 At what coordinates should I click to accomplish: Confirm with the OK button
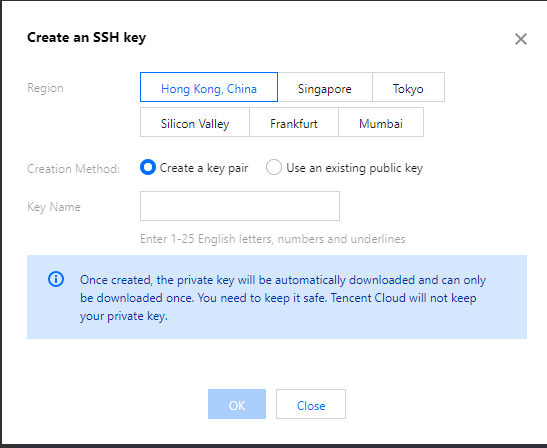click(237, 404)
